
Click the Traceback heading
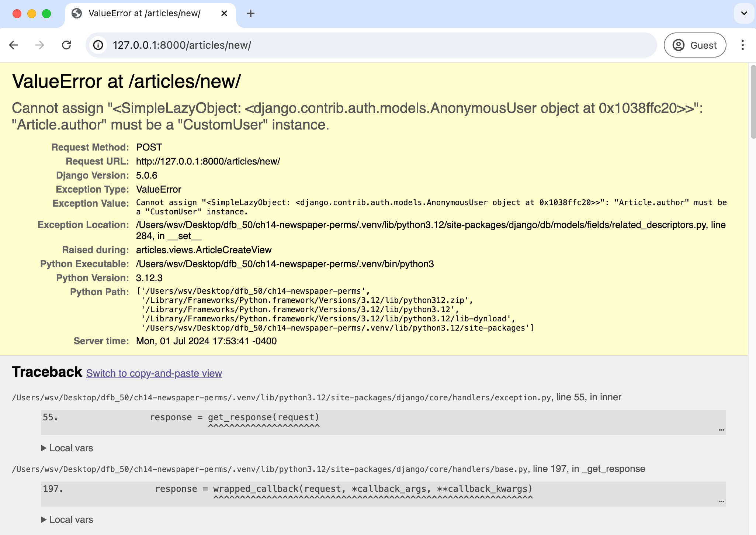click(x=47, y=372)
